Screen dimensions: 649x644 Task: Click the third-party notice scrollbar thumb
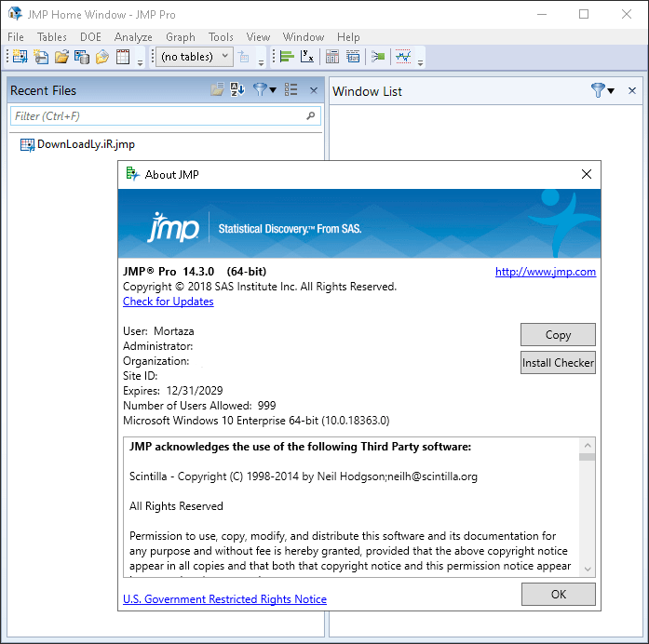587,457
